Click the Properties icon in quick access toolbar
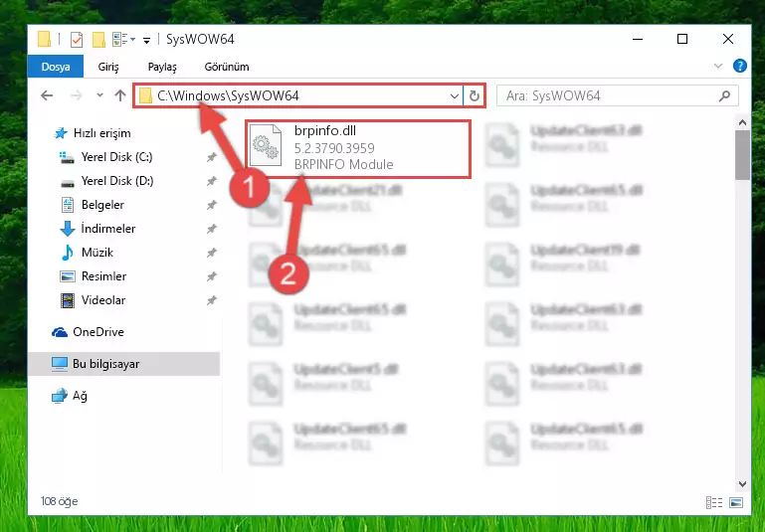This screenshot has height=532, width=765. [77, 39]
